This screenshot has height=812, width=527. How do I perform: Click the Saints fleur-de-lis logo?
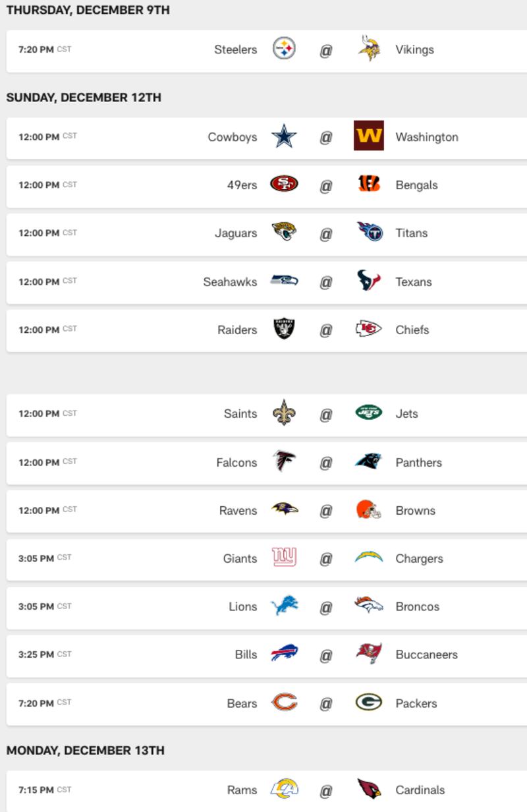[284, 413]
